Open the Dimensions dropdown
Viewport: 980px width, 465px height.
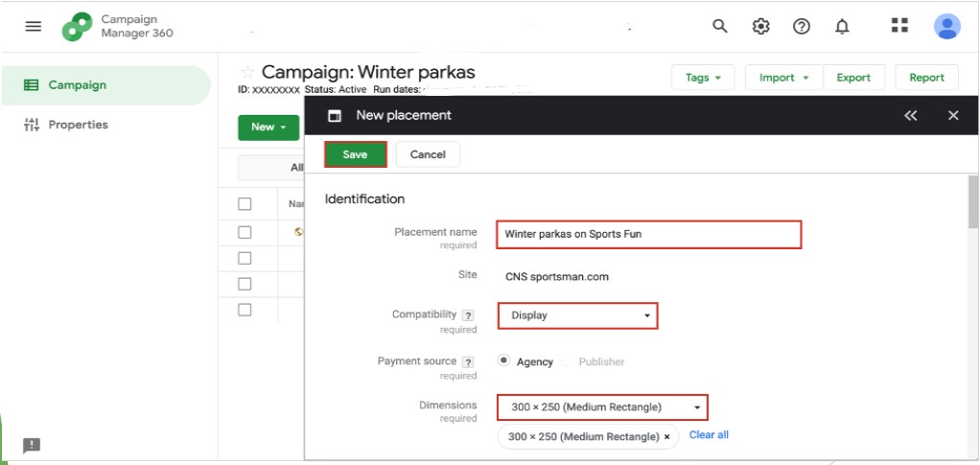[x=602, y=407]
